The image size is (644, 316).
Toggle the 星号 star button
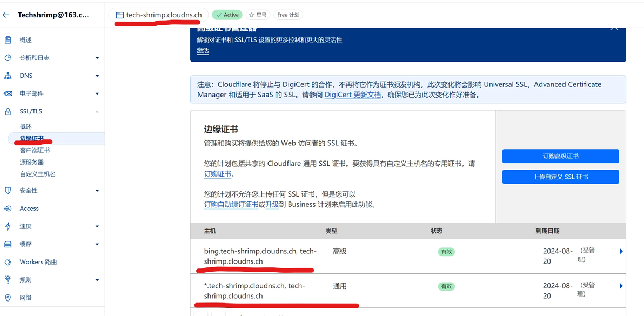click(x=258, y=15)
